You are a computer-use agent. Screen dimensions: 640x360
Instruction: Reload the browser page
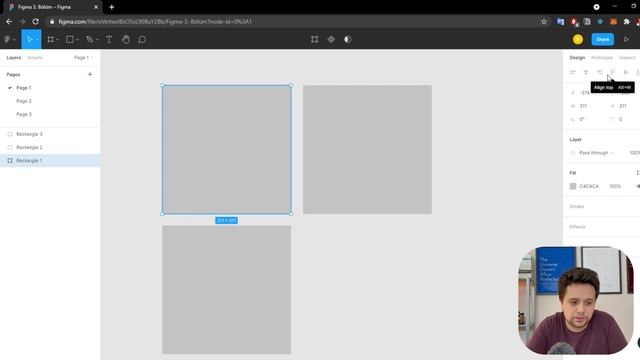pyautogui.click(x=36, y=22)
